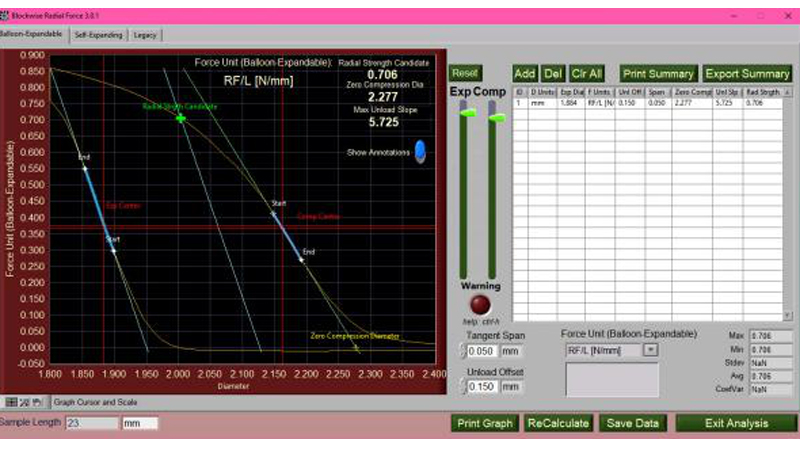Image resolution: width=800 pixels, height=451 pixels.
Task: Switch to the Self-Expanding tab
Action: click(99, 34)
